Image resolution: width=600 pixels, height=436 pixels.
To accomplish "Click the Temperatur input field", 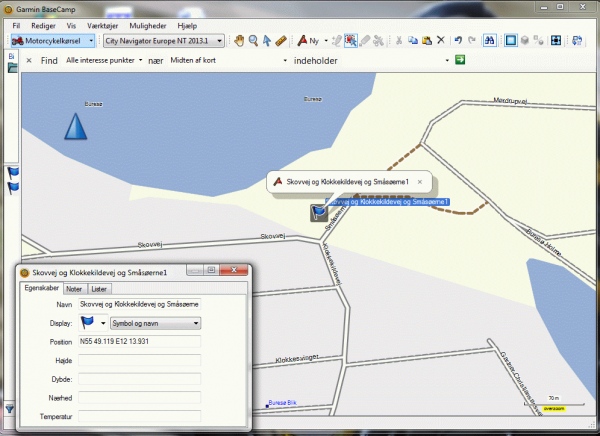I will point(139,416).
